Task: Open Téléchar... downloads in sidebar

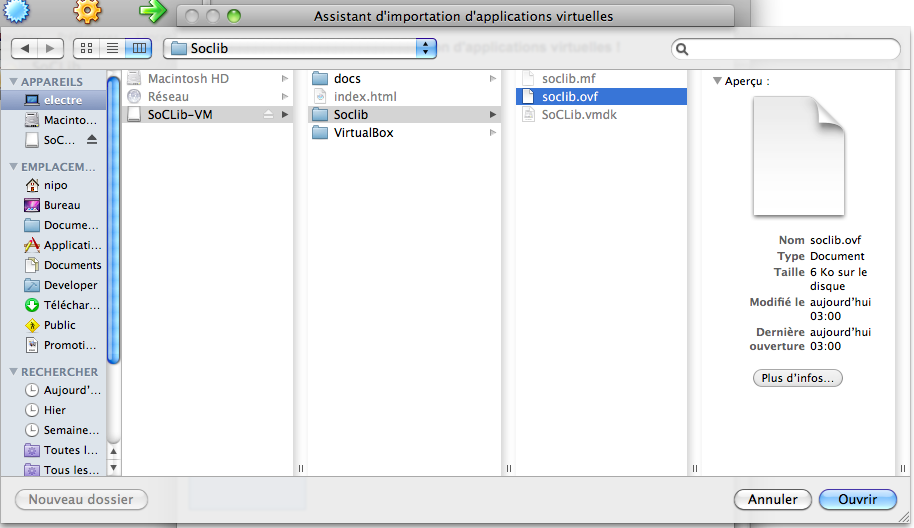Action: [x=54, y=305]
